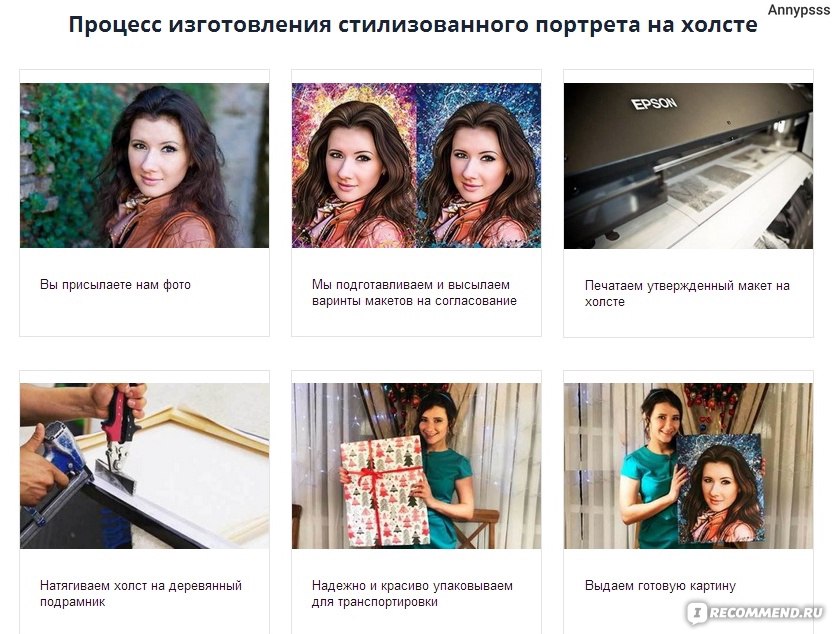Image resolution: width=834 pixels, height=634 pixels.
Task: Click the original photo of the woman outdoors
Action: [x=144, y=165]
